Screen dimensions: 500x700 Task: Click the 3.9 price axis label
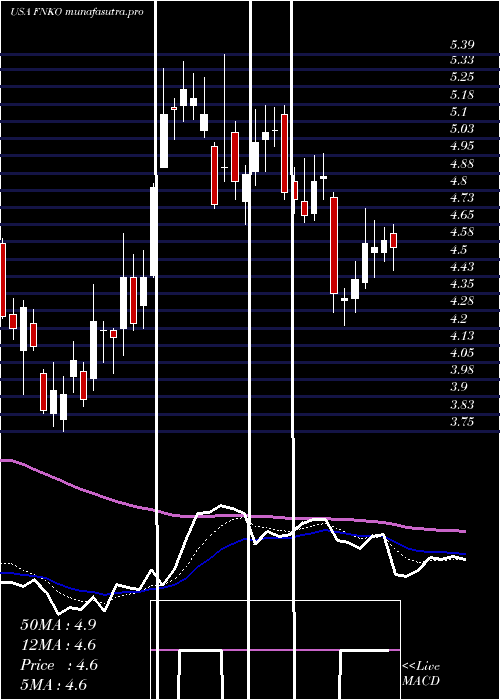tap(459, 387)
